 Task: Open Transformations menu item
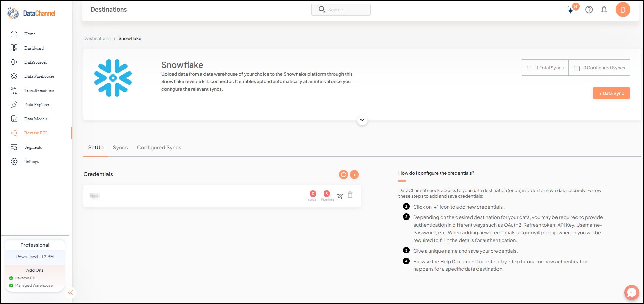[x=39, y=91]
